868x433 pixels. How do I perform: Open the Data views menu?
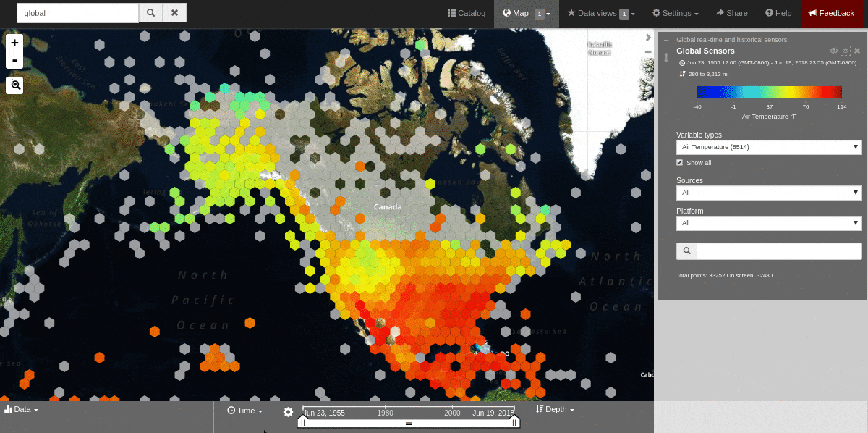pos(601,13)
